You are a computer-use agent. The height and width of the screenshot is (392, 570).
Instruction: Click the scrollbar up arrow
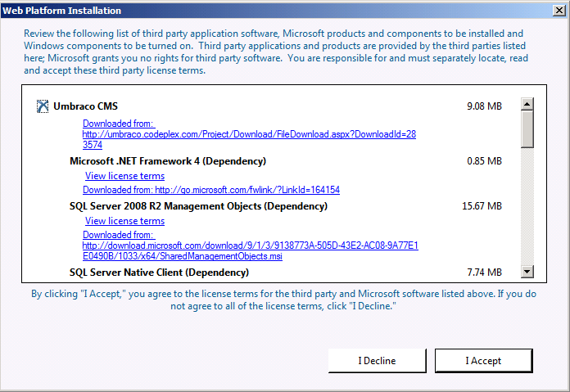click(x=527, y=104)
